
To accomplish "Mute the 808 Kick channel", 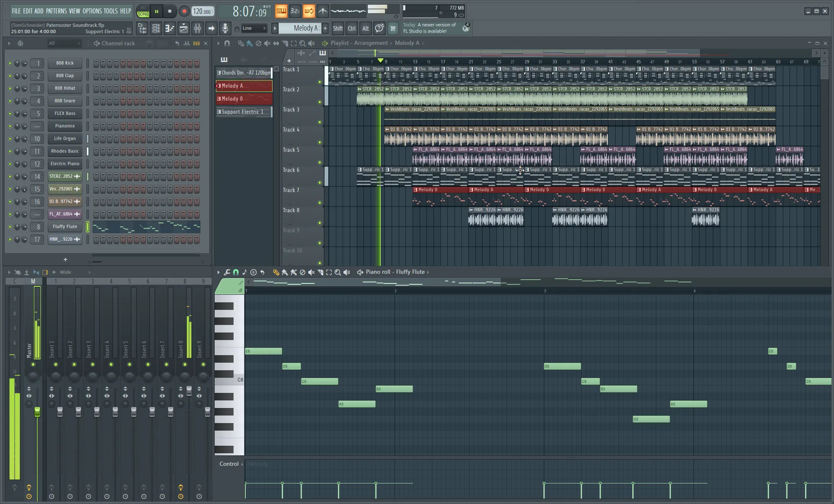I will point(10,63).
